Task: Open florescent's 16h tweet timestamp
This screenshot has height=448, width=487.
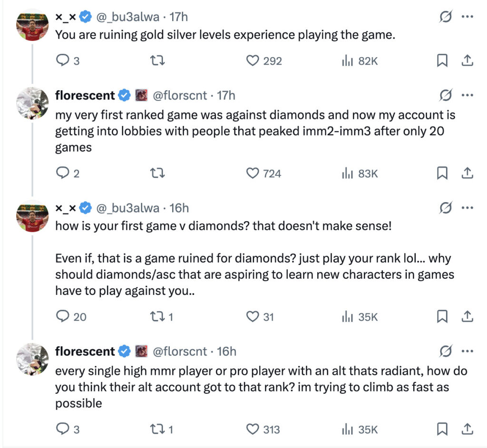Action: (x=227, y=351)
